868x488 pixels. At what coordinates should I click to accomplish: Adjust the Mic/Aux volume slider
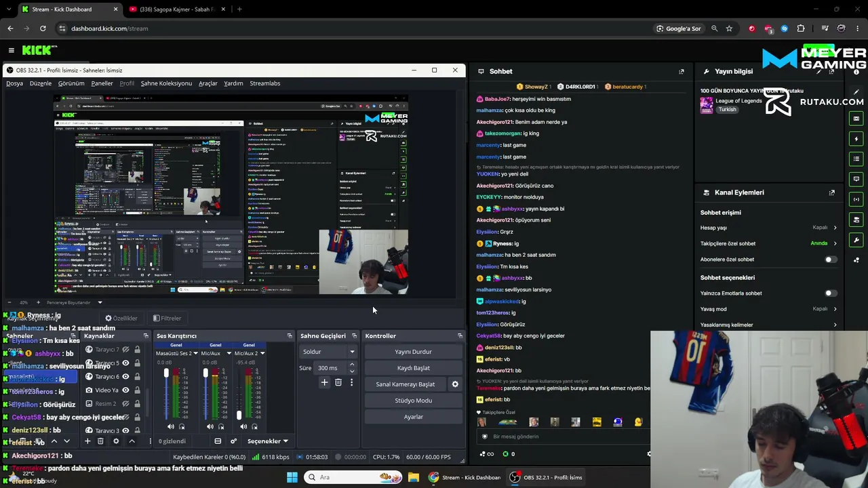tap(205, 393)
